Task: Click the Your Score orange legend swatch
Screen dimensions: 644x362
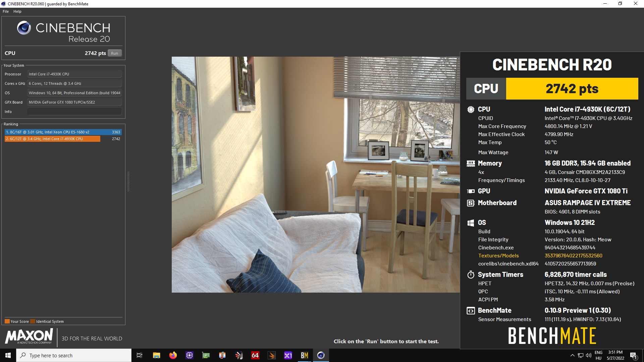Action: 7,321
